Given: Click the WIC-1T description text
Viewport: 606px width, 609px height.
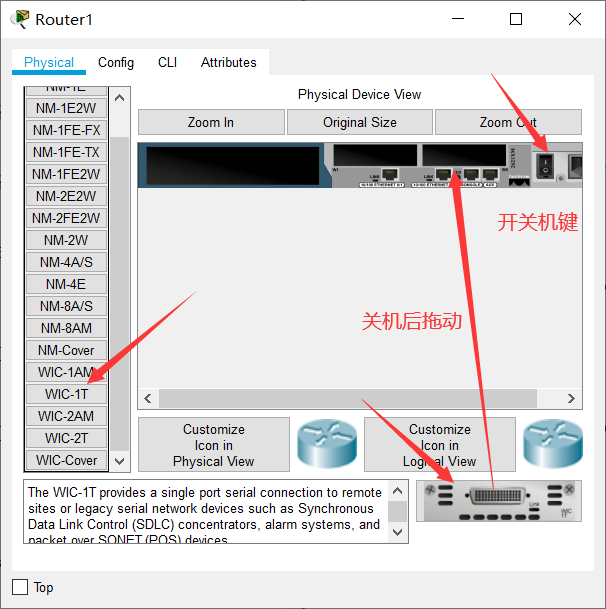Looking at the screenshot, I should click(204, 517).
